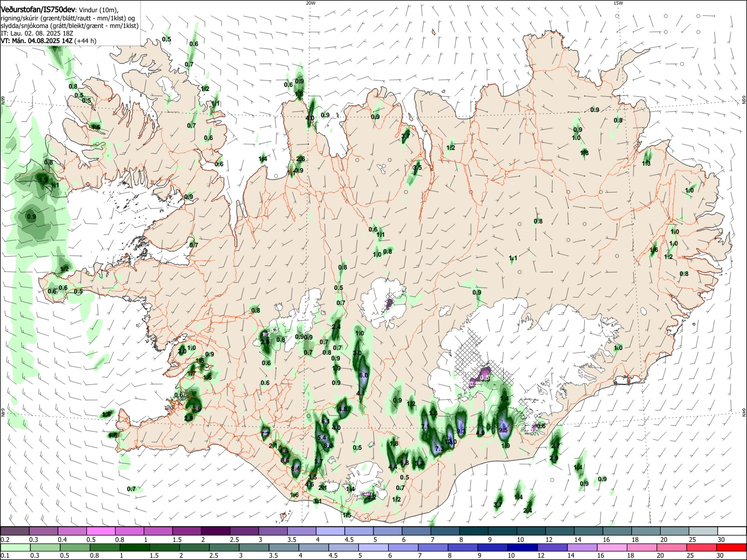
Task: Pick the bottom-row darkest green swatch 1 to 1.5
Action: [135, 547]
